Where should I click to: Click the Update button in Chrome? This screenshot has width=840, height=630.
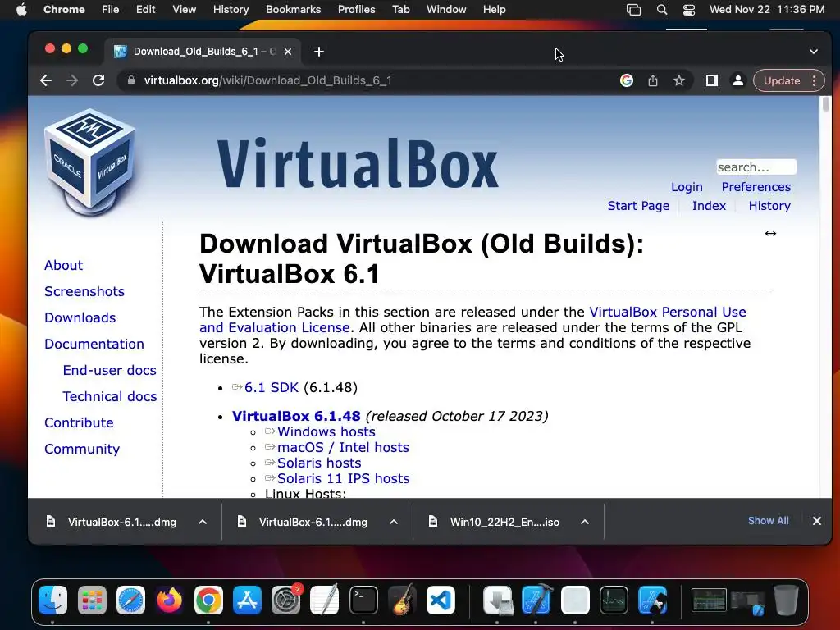point(782,81)
